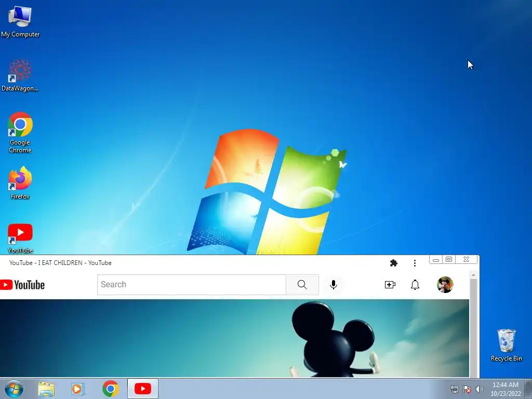
Task: Click the Show desktop strip beside the clock
Action: click(528, 389)
